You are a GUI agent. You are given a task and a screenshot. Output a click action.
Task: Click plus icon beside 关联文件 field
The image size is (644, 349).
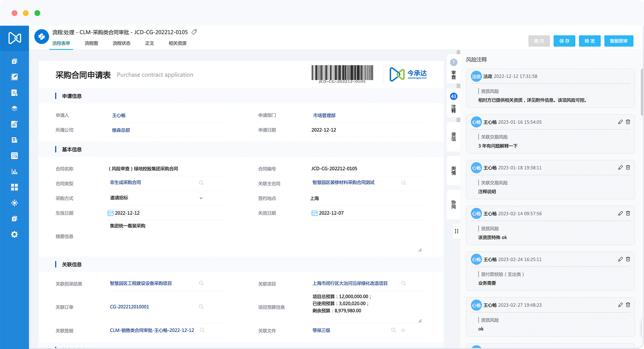coord(403,330)
